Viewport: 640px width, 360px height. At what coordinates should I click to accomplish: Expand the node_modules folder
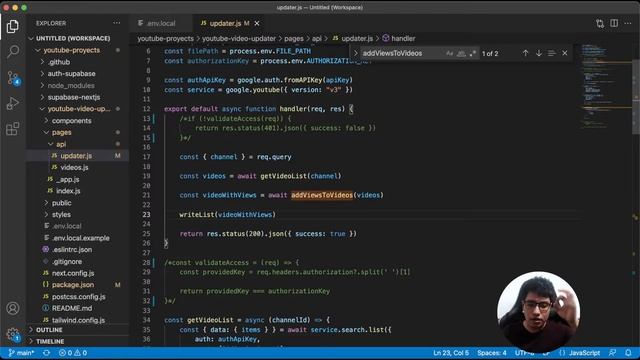(x=71, y=86)
